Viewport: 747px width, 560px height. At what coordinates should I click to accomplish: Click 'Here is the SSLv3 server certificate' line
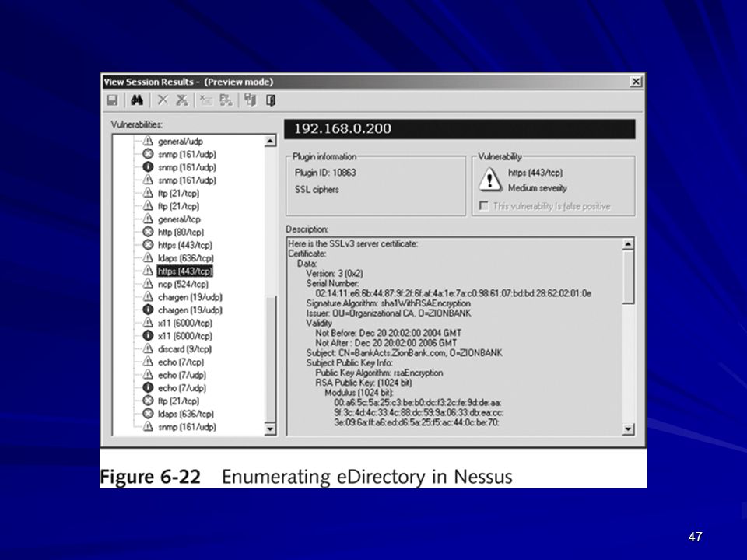pyautogui.click(x=353, y=243)
